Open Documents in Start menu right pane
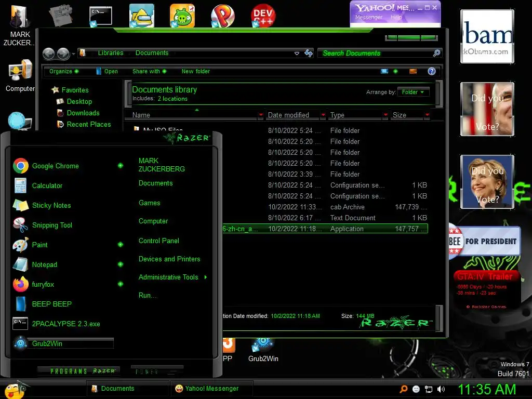The width and height of the screenshot is (532, 399). click(x=156, y=183)
